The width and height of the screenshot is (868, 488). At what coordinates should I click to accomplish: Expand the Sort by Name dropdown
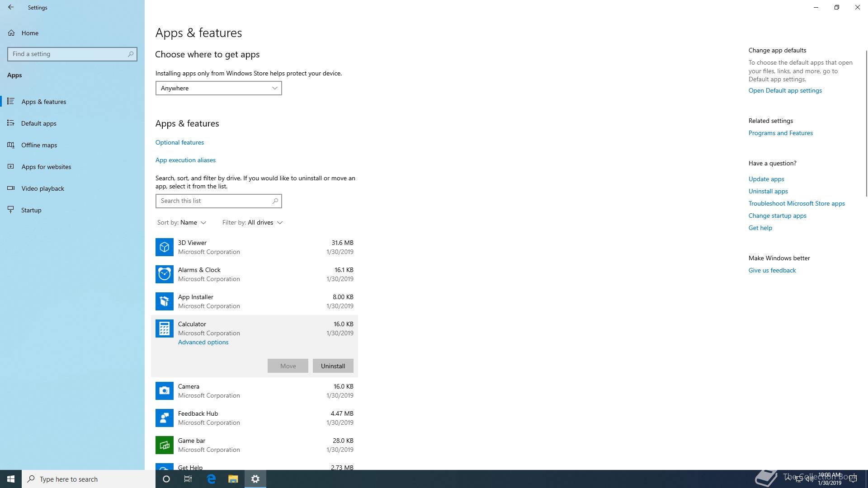(x=182, y=222)
